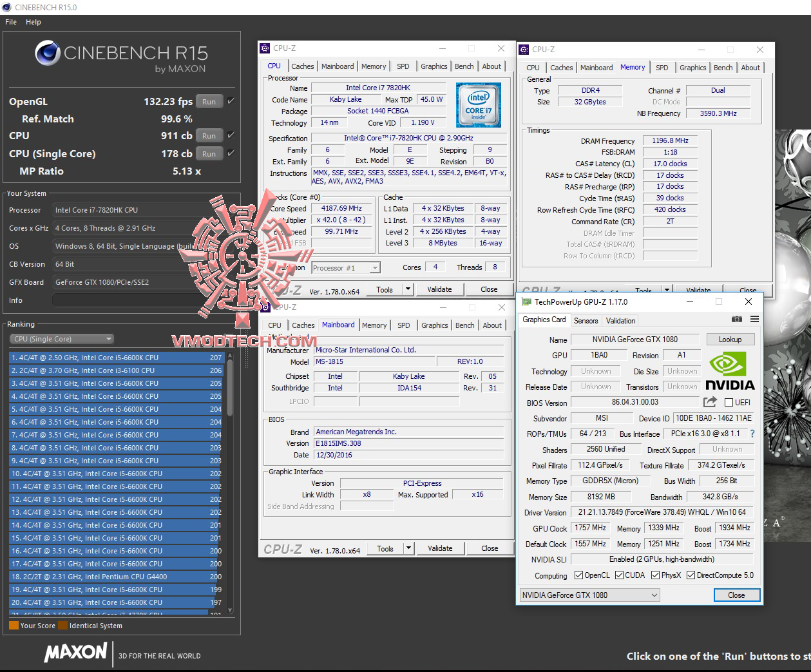Open Bench tab in CPU-Z CPU window
This screenshot has width=811, height=672.
click(x=464, y=66)
